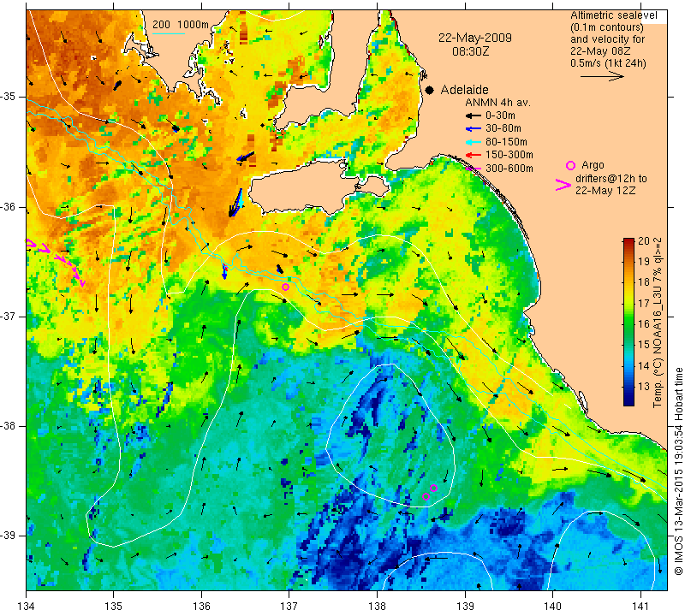685x616 pixels.
Task: Click the magenta drifter chevron in legend
Action: click(x=563, y=185)
